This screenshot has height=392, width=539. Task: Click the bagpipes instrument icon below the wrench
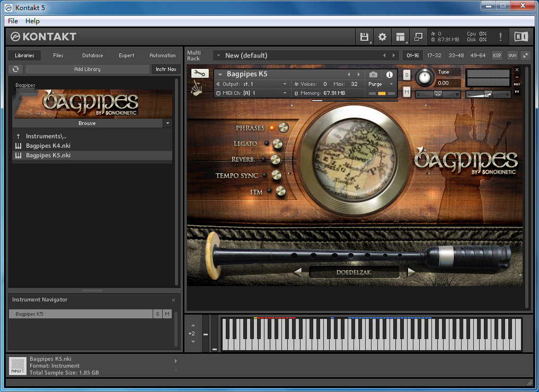[x=197, y=88]
